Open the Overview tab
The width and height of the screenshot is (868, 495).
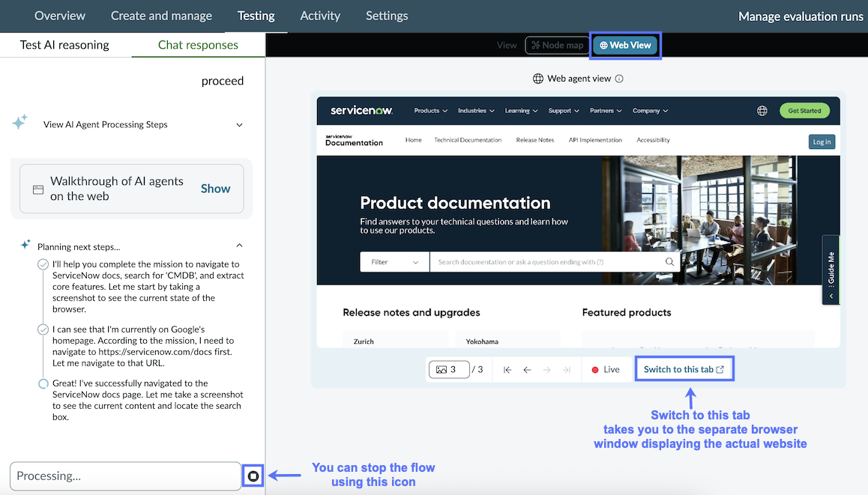coord(60,16)
